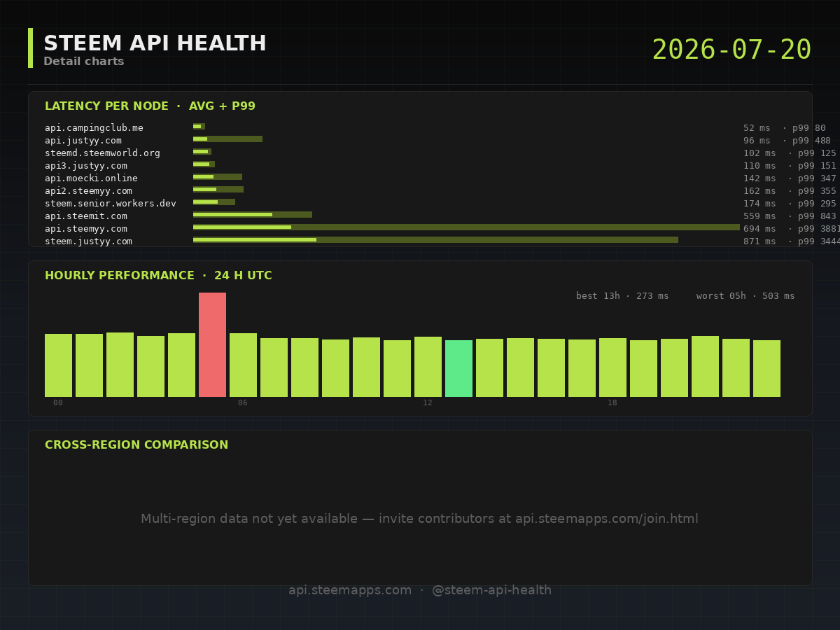Click the 'LATENCY PER NODE · AVG + P99' heading
840x630 pixels.
tap(150, 106)
